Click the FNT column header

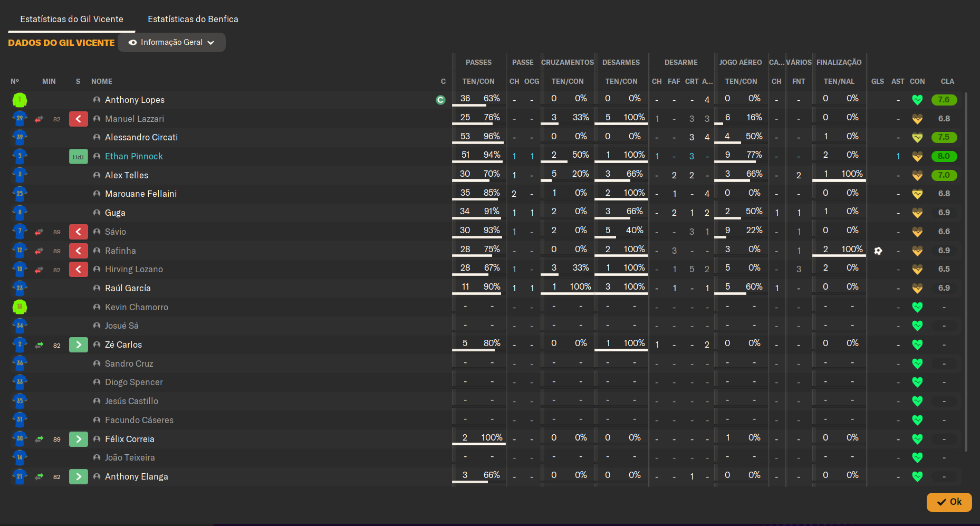click(x=799, y=81)
